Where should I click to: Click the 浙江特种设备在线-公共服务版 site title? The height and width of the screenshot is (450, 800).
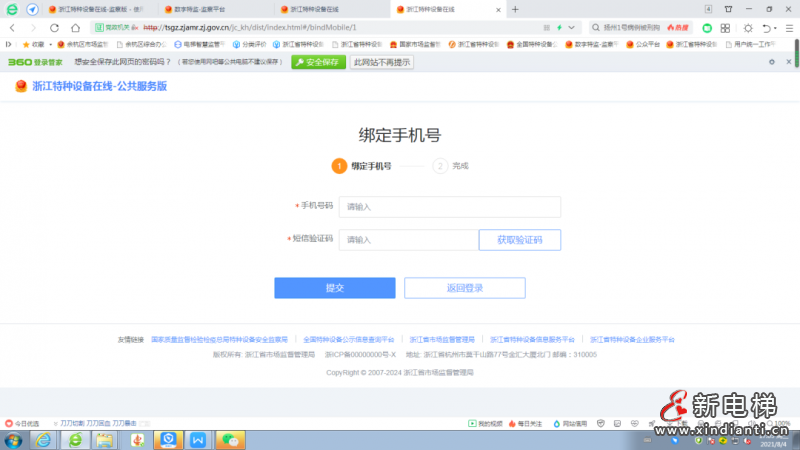[x=99, y=86]
